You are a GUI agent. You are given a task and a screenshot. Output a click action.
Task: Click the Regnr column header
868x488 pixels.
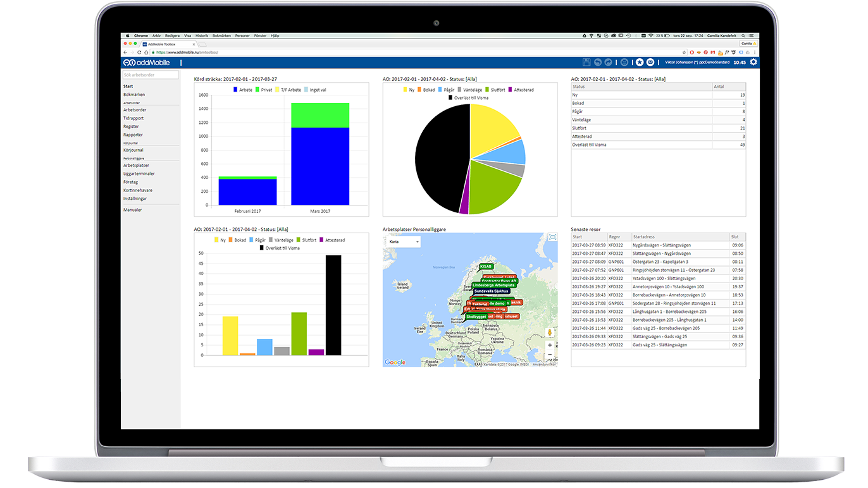pyautogui.click(x=619, y=237)
